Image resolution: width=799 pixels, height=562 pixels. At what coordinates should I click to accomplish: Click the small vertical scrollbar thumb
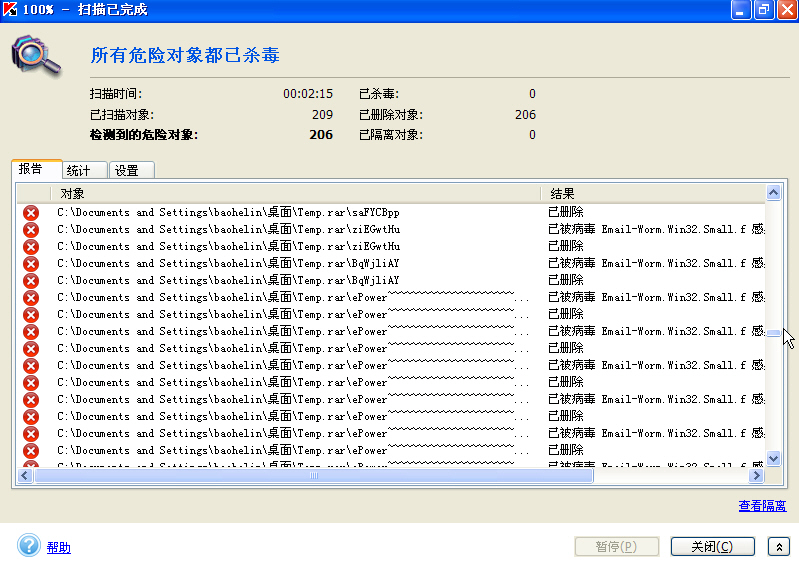(773, 333)
